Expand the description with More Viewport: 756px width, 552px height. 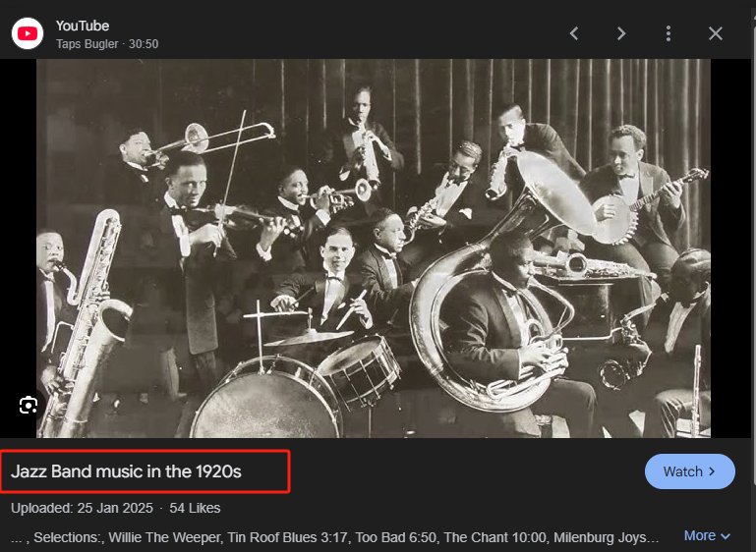point(700,536)
